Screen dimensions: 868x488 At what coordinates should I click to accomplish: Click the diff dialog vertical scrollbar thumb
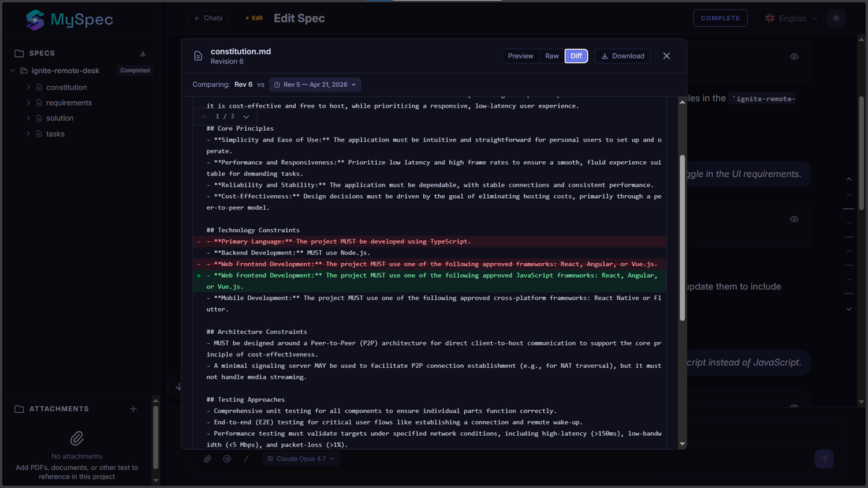click(x=683, y=238)
